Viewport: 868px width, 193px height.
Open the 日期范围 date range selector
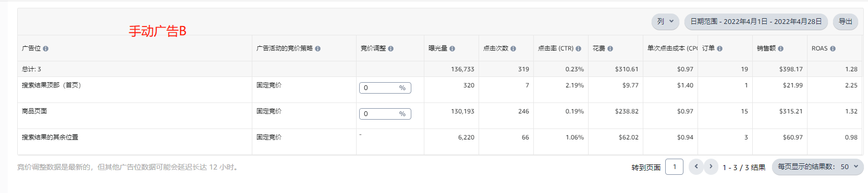[756, 21]
